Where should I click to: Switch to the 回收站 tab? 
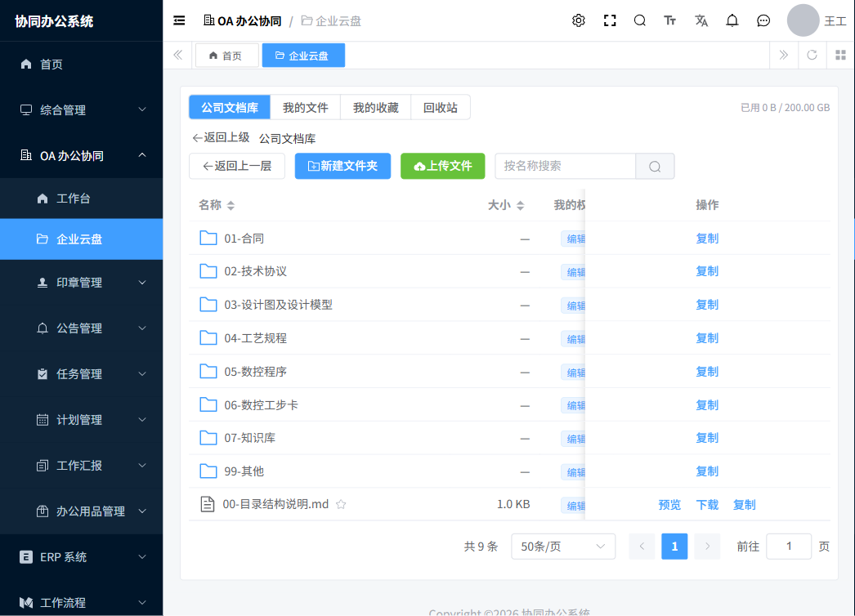pos(441,107)
